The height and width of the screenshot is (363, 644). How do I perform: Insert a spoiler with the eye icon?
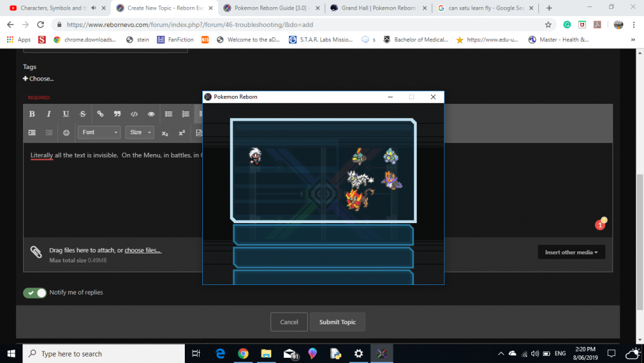(151, 114)
